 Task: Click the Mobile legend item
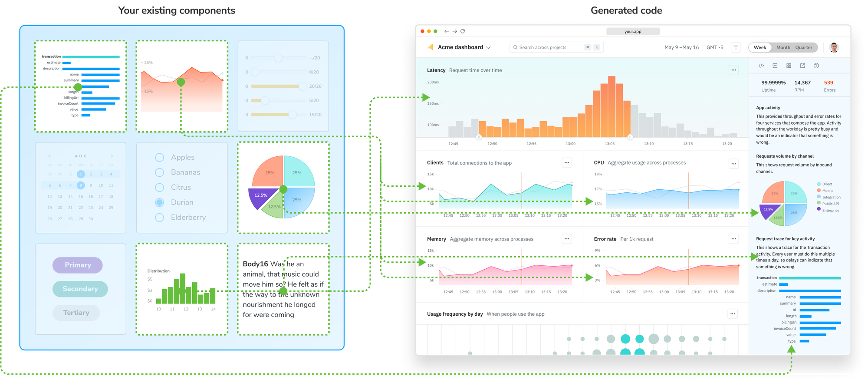click(x=825, y=191)
